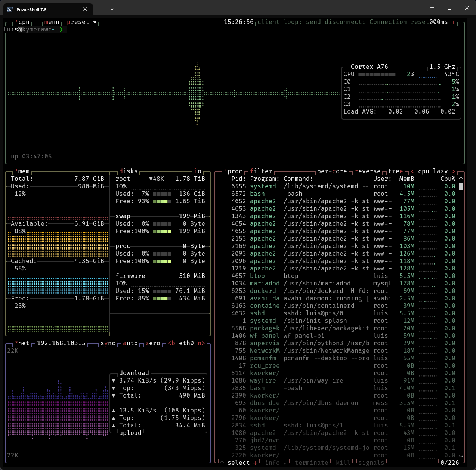Toggle per-core process cpu usage

coord(332,171)
